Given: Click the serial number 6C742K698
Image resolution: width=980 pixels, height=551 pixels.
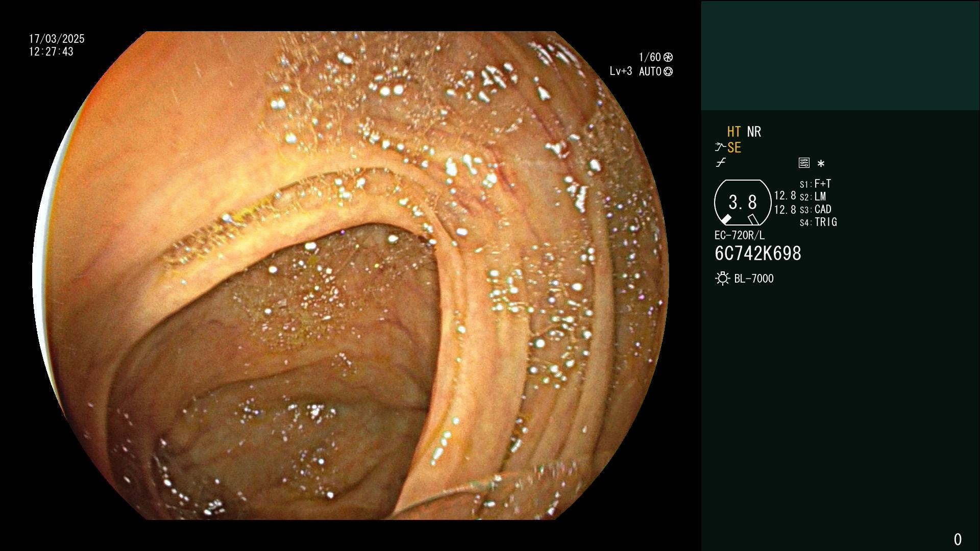Looking at the screenshot, I should coord(758,254).
